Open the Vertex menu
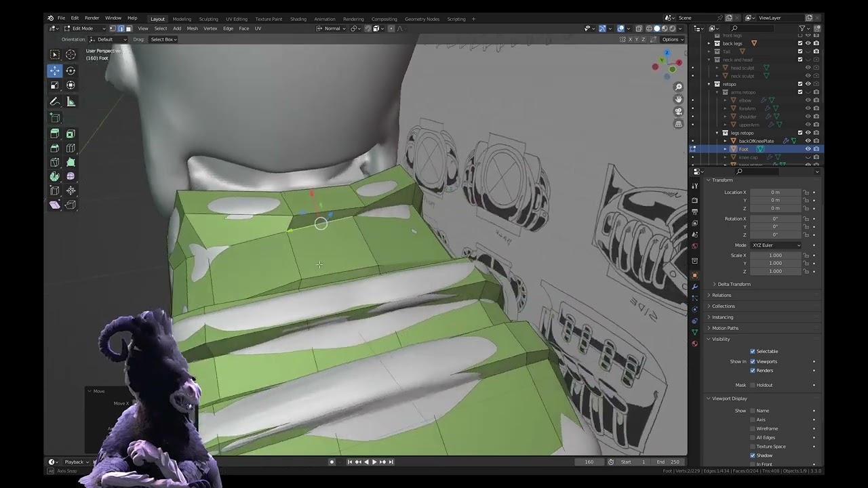This screenshot has width=868, height=488. 210,28
